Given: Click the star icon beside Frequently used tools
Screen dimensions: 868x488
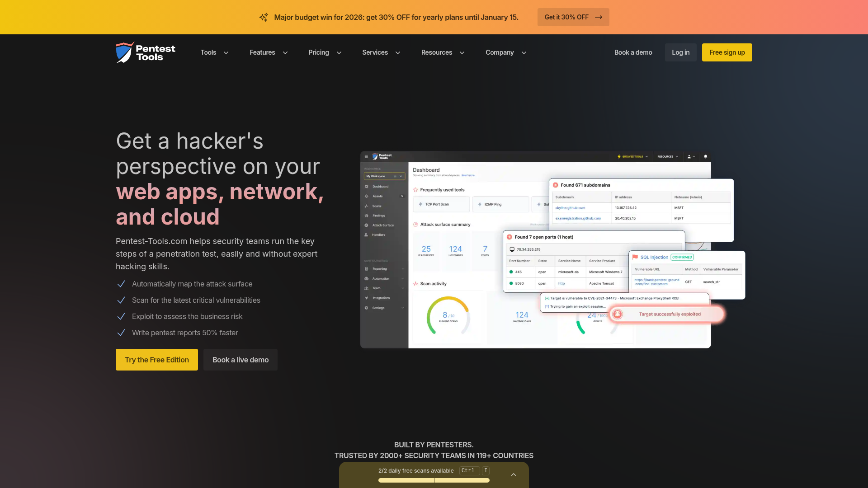Looking at the screenshot, I should pos(415,190).
